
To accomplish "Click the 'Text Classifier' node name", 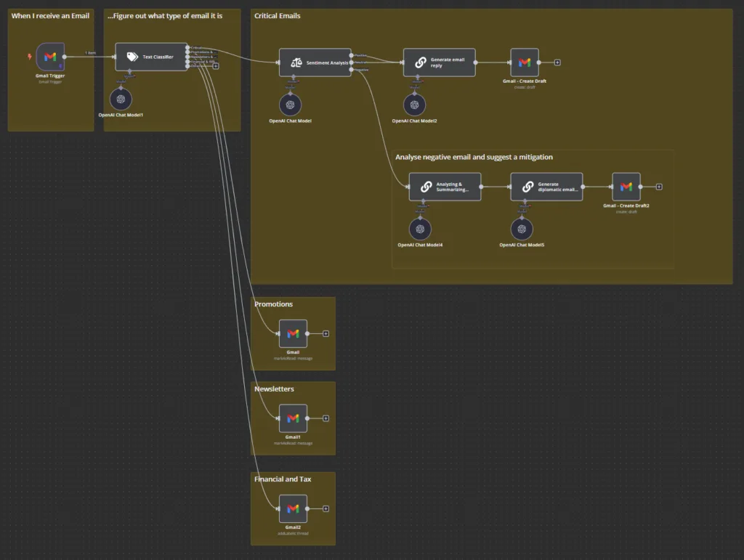I will (158, 57).
